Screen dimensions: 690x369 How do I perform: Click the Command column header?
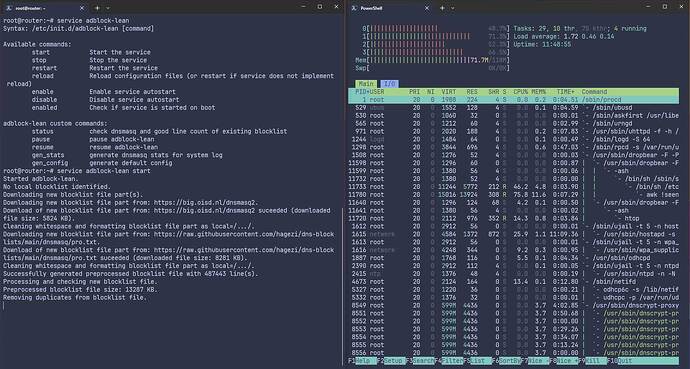[595, 92]
